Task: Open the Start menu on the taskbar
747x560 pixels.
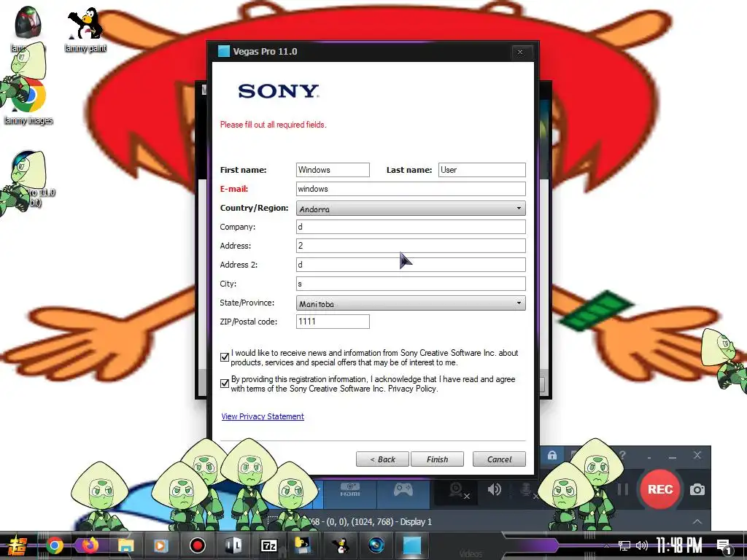Action: pos(16,545)
